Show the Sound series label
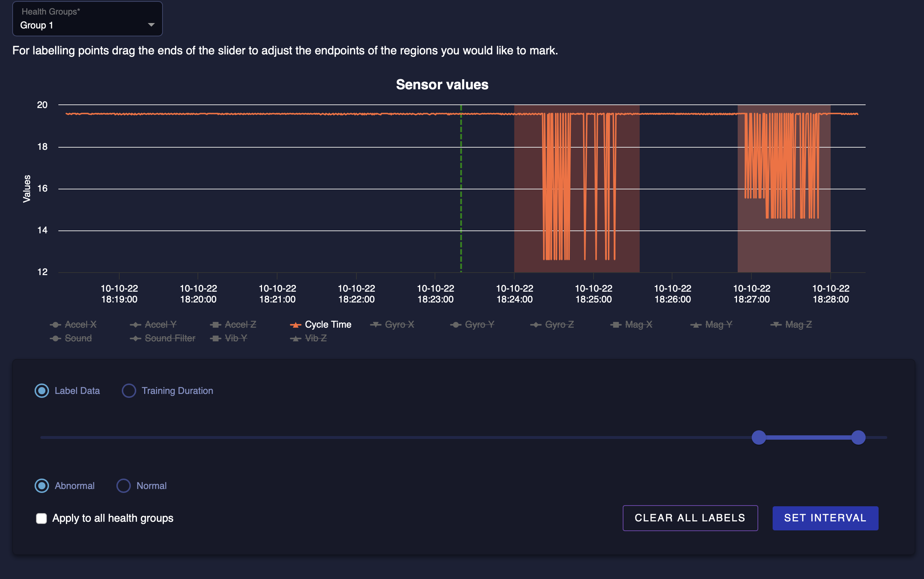 tap(78, 338)
